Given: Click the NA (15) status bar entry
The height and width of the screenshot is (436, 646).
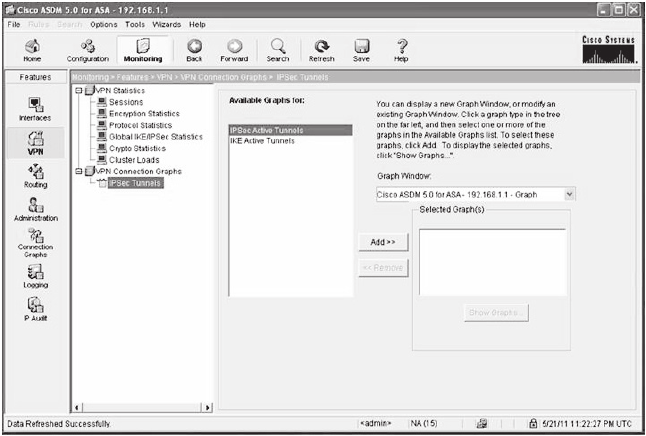Looking at the screenshot, I should click(x=424, y=423).
